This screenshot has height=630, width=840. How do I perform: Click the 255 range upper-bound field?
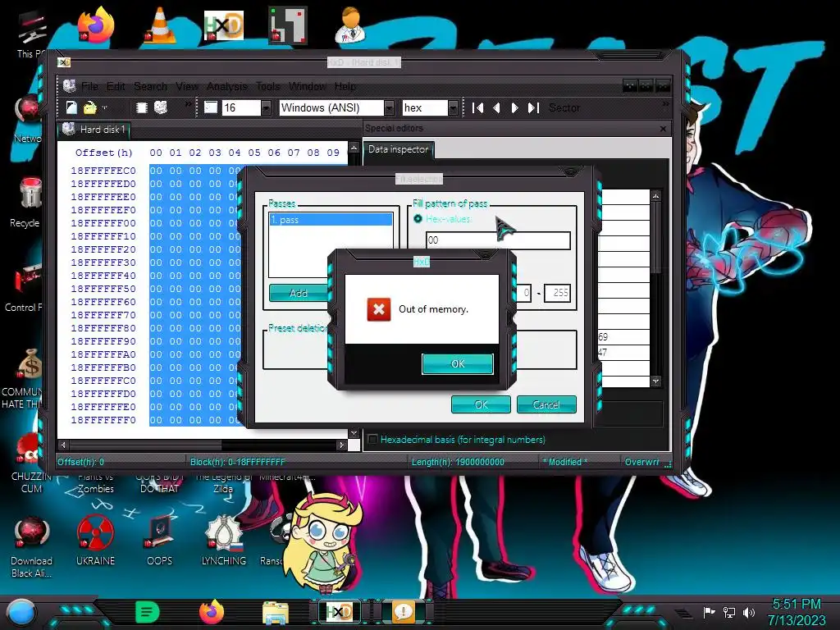(x=557, y=293)
